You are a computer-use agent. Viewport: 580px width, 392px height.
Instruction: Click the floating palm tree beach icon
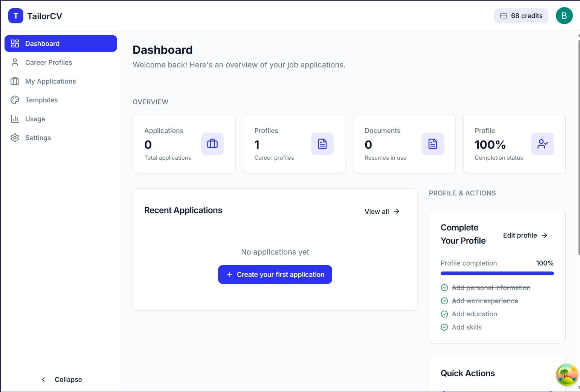click(566, 375)
